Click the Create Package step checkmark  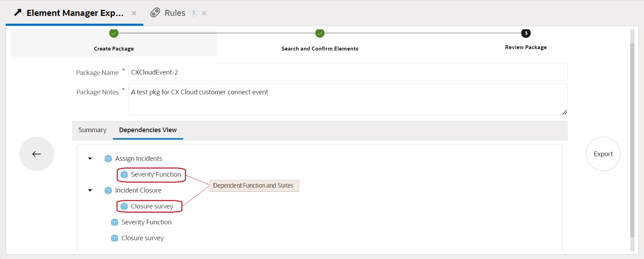click(114, 33)
